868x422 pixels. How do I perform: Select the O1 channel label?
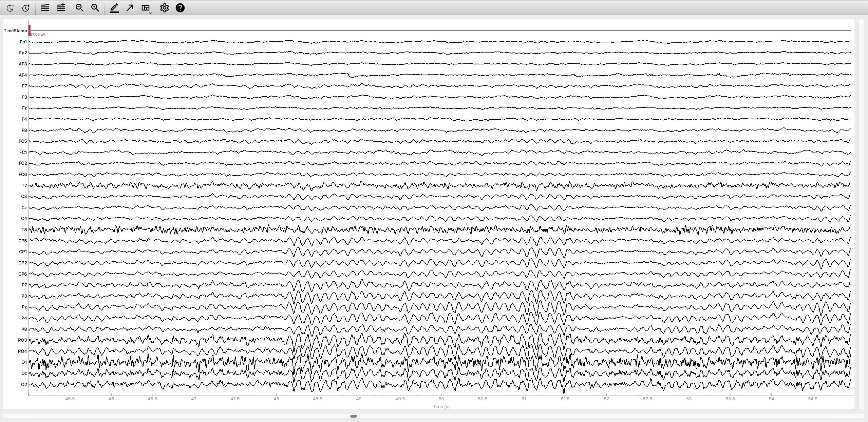point(24,362)
